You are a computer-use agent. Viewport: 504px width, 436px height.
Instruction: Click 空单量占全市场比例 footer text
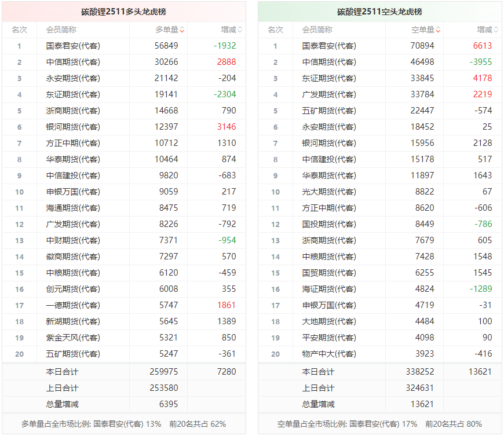tap(379, 424)
